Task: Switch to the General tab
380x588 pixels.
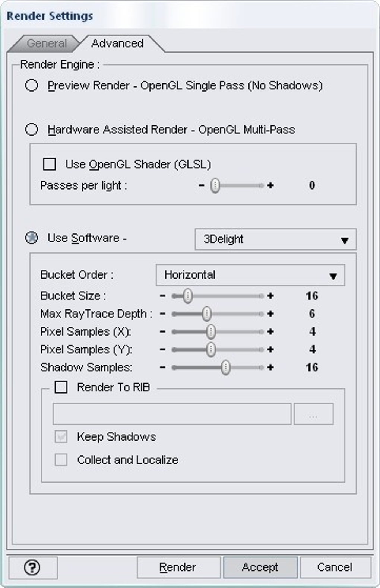Action: pos(47,44)
